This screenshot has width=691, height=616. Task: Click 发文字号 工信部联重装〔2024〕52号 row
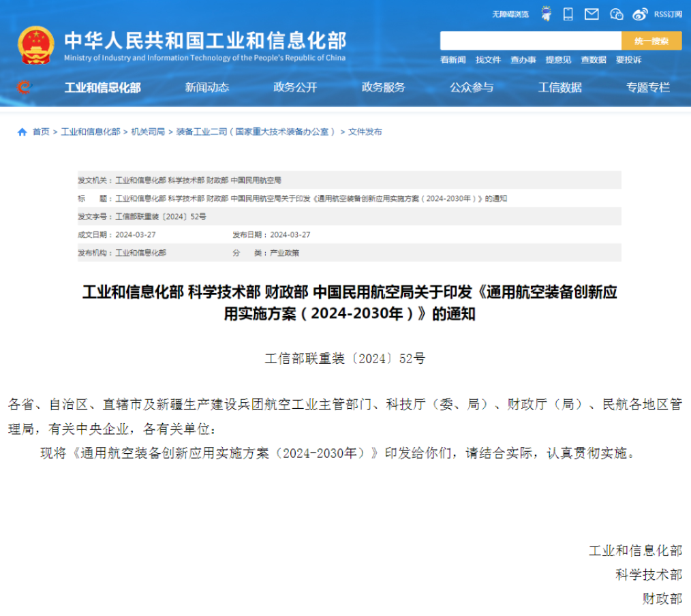(350, 216)
